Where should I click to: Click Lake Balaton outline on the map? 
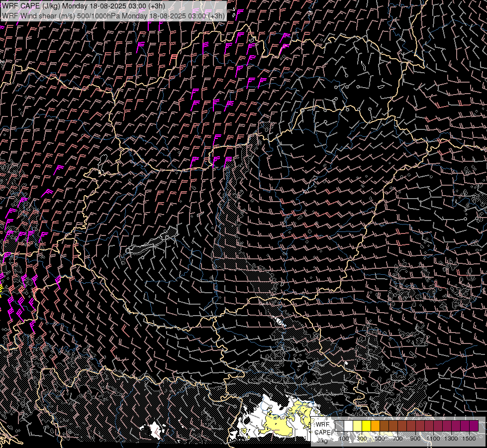click(x=152, y=240)
